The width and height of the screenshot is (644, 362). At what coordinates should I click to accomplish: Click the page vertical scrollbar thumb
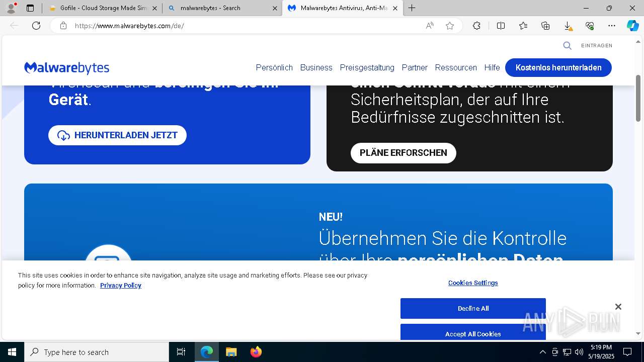point(638,98)
